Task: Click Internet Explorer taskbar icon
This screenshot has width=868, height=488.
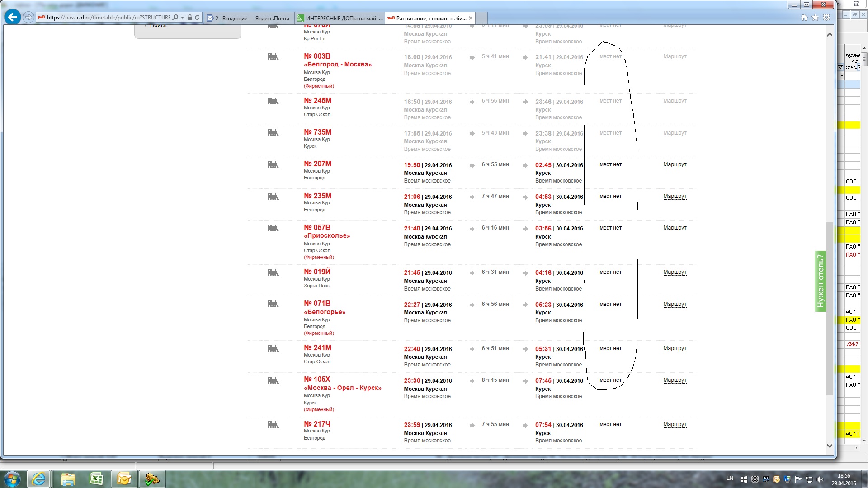Action: click(38, 479)
